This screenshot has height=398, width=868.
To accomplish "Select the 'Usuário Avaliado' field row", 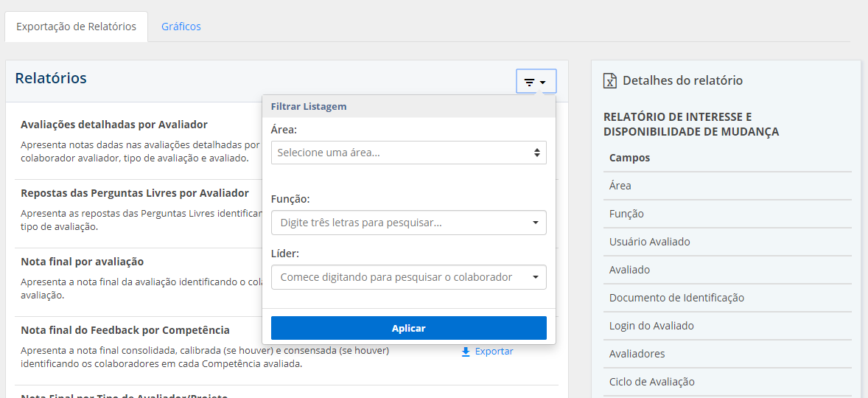I will pyautogui.click(x=726, y=242).
